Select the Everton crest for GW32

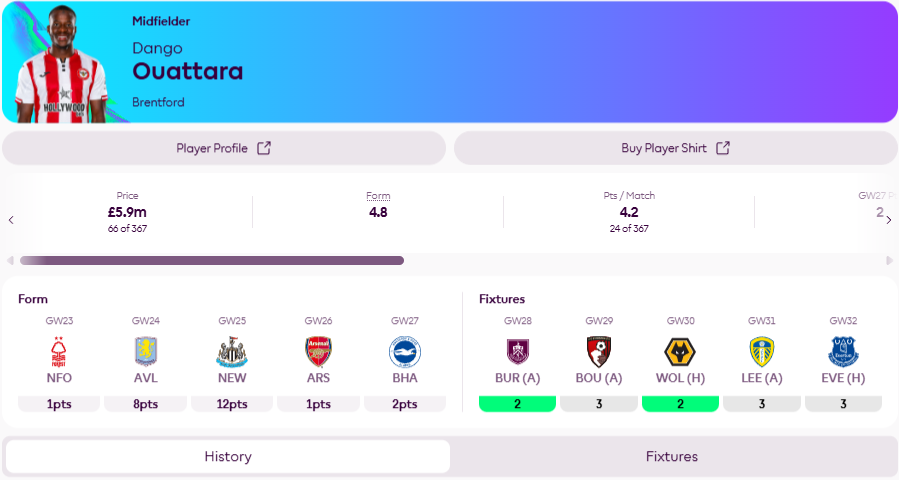843,352
